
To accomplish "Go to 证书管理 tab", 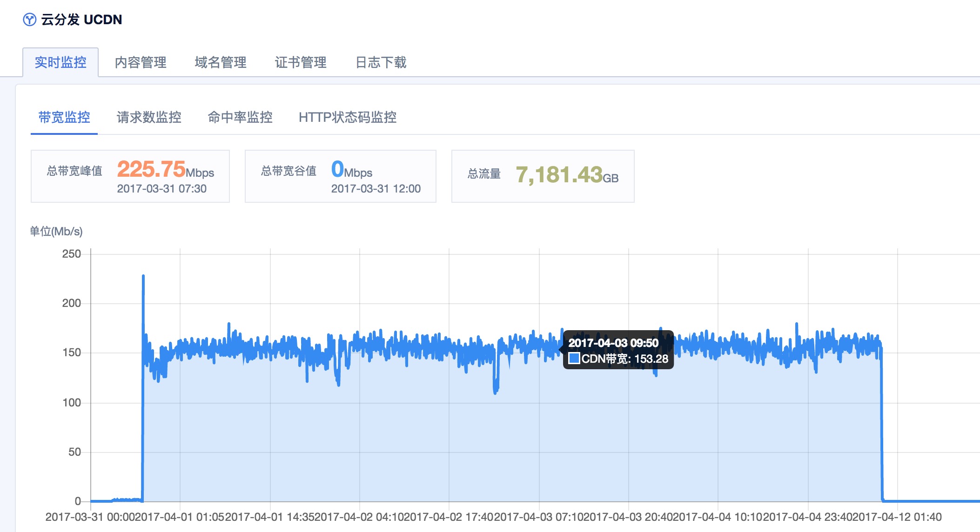I will 301,62.
